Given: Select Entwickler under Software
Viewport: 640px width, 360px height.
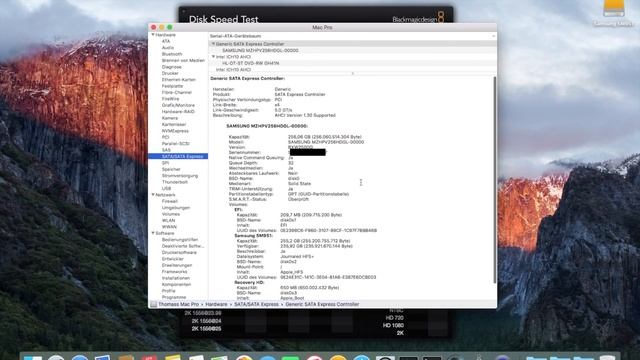Looking at the screenshot, I should (173, 259).
